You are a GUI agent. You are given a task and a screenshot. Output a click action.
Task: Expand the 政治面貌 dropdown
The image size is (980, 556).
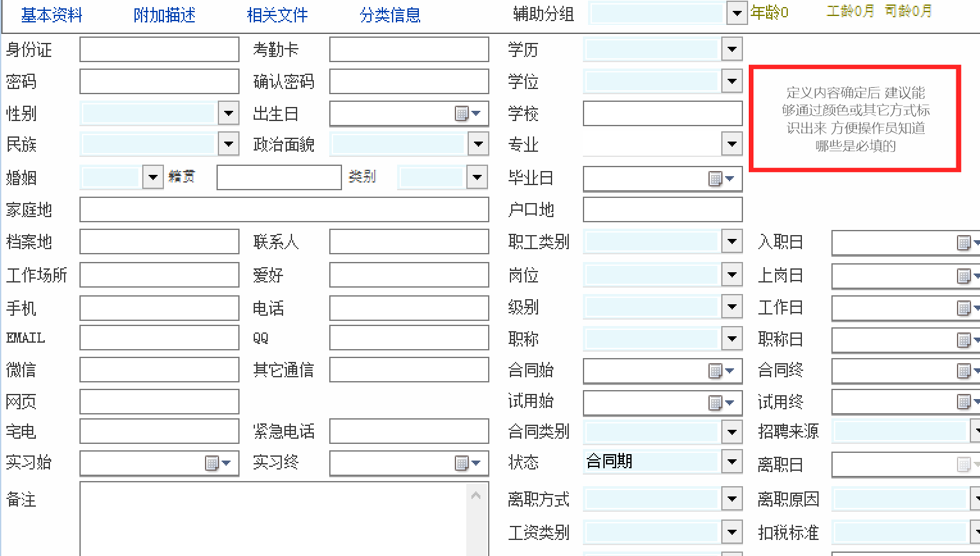[478, 144]
